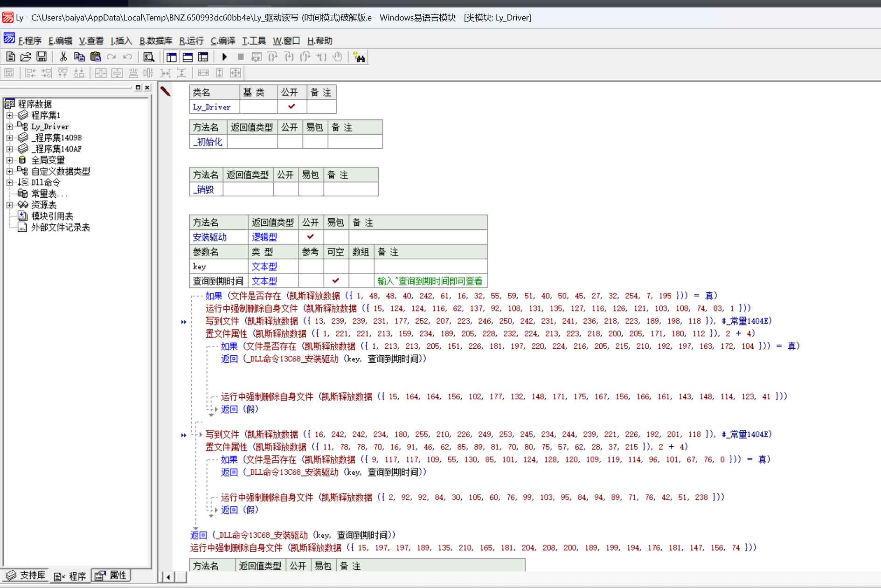881x588 pixels.
Task: Toggle 公开 checkbox for 安装驱动 method
Action: click(x=310, y=237)
